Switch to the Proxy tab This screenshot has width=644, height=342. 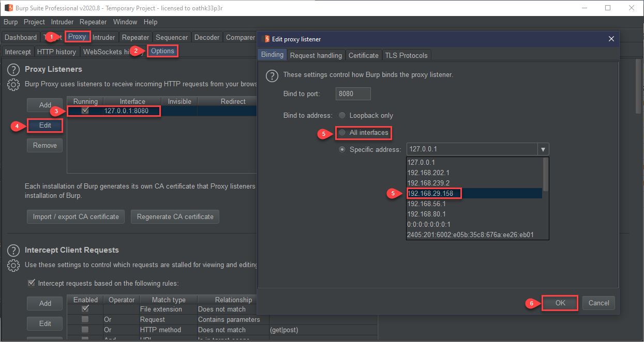coord(77,37)
